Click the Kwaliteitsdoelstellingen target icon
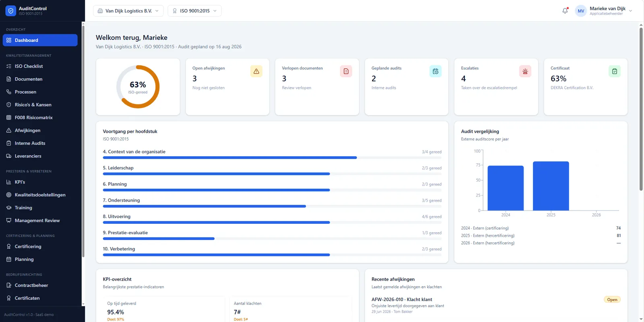This screenshot has width=644, height=322. [9, 195]
